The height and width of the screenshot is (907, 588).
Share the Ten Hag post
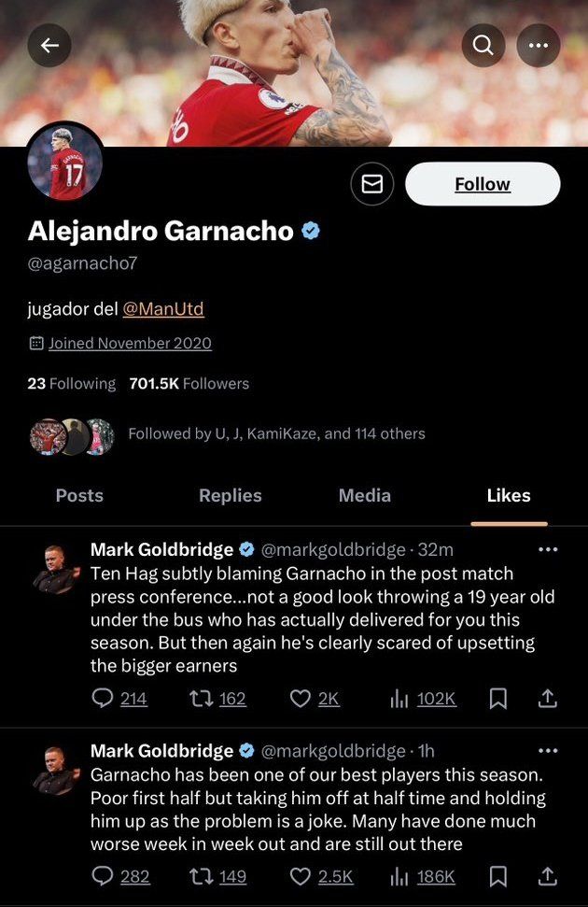(548, 698)
